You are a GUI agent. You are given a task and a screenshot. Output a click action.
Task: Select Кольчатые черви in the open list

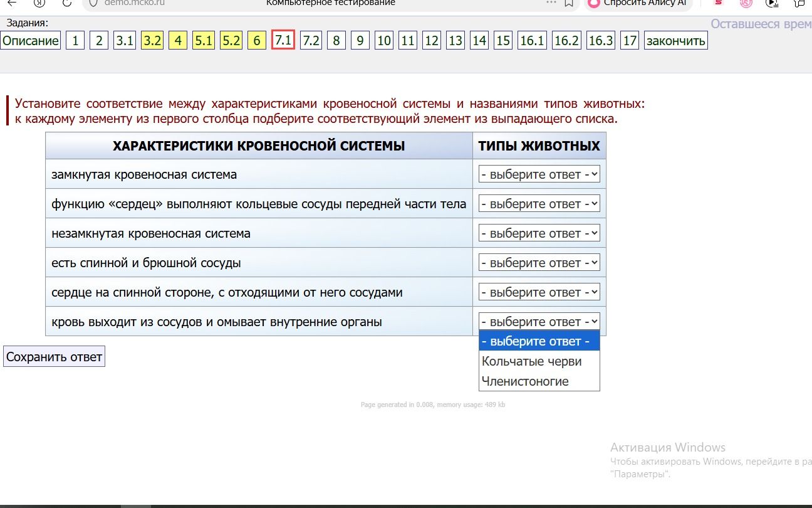click(x=539, y=361)
